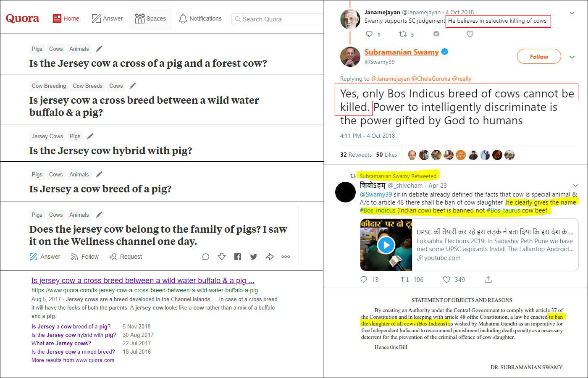Viewport: 588px width, 378px height.
Task: Open the Cow Breeds topic tag
Action: pyautogui.click(x=87, y=86)
